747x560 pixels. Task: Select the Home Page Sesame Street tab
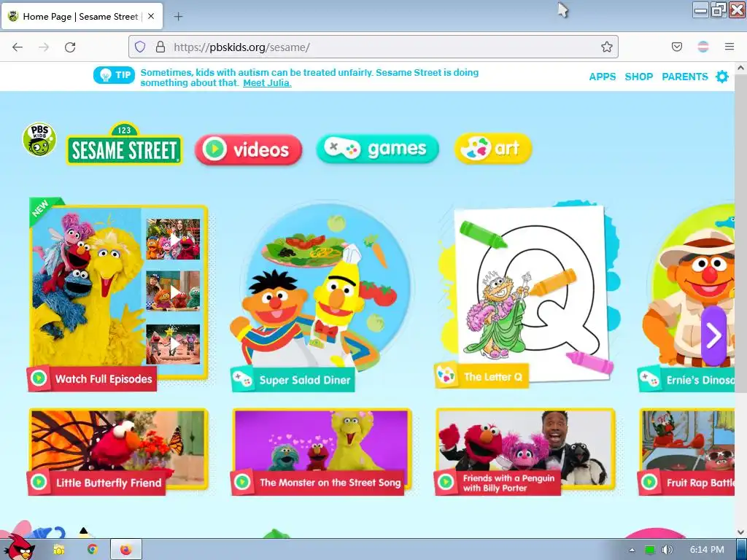[x=82, y=16]
